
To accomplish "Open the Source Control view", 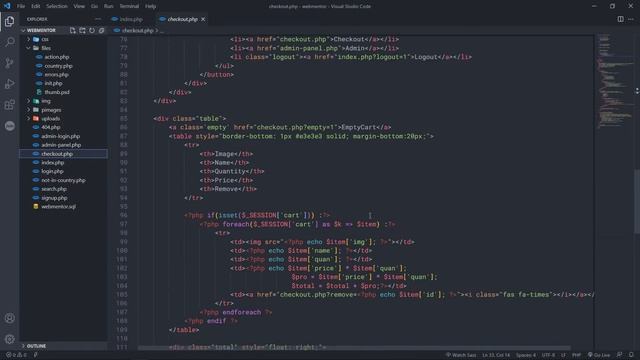I will click(x=10, y=63).
